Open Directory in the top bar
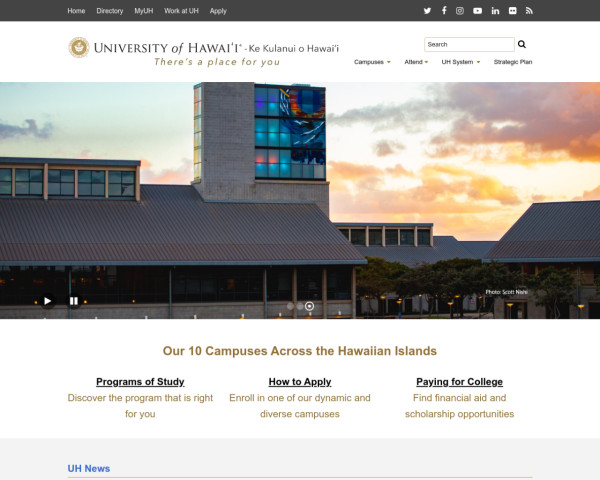Image resolution: width=600 pixels, height=480 pixels. [110, 10]
